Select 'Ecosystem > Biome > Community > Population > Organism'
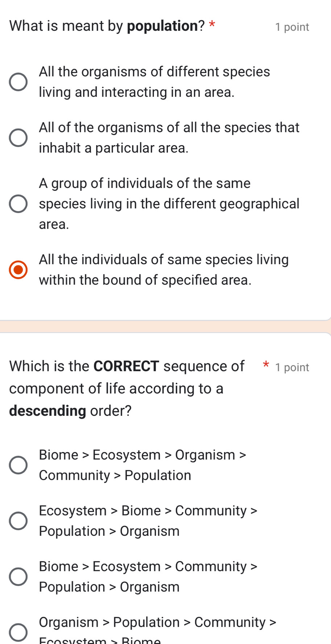 (x=18, y=521)
